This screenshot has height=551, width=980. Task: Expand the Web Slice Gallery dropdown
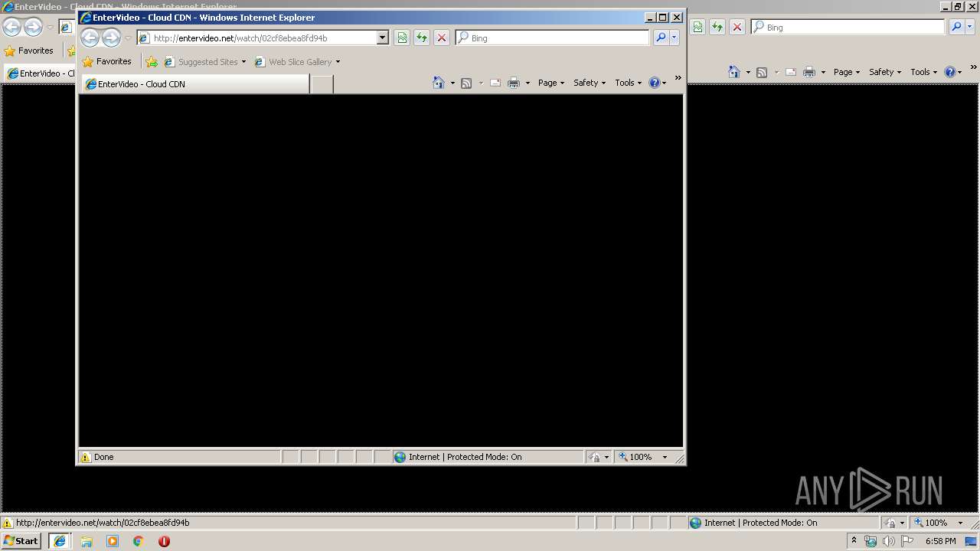tap(338, 62)
